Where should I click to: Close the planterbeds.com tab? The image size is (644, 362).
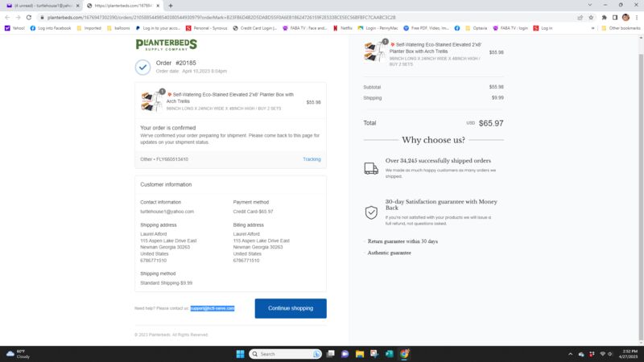(x=158, y=6)
